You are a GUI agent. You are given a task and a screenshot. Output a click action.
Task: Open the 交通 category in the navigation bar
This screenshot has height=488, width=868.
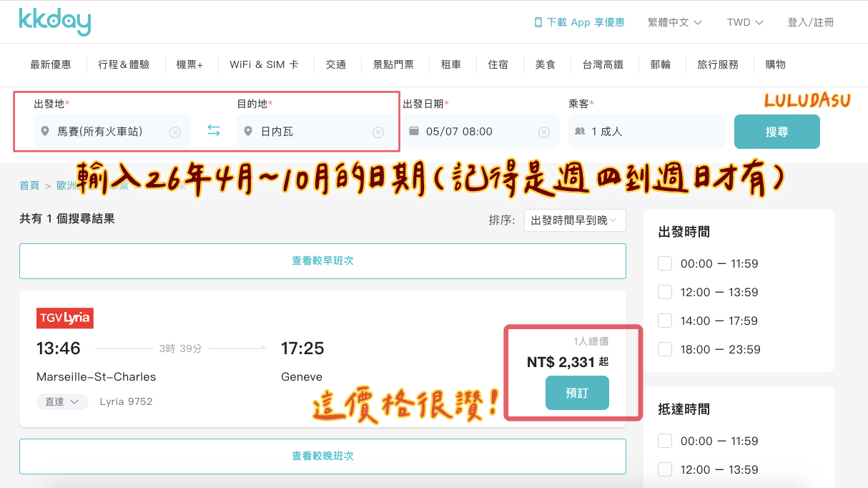(335, 64)
